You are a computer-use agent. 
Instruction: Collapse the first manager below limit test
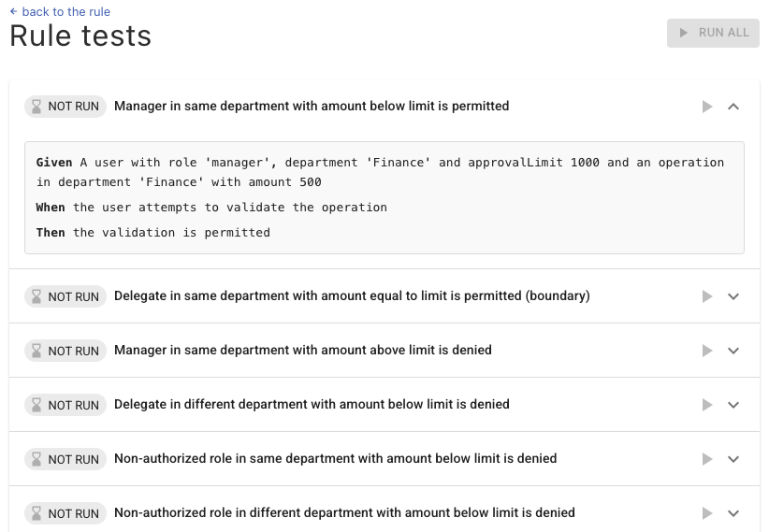click(x=733, y=107)
